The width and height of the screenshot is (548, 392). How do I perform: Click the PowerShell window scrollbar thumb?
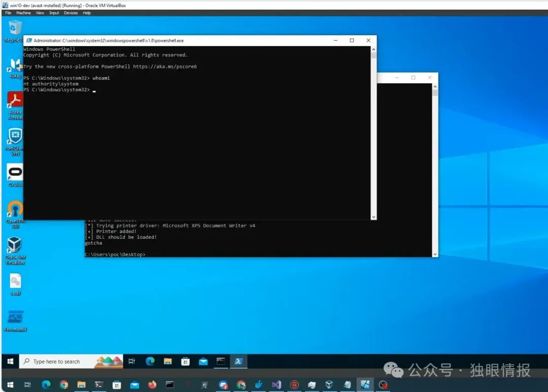click(x=373, y=56)
